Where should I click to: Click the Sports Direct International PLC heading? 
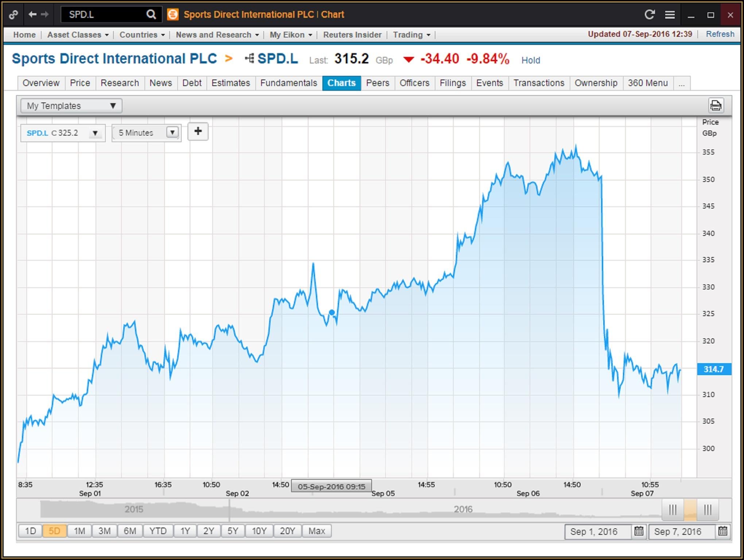click(x=114, y=58)
